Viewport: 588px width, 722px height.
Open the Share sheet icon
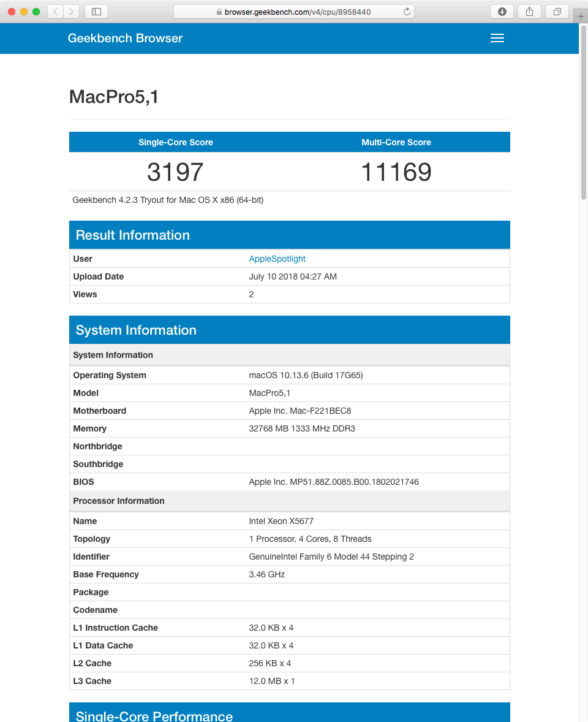530,12
